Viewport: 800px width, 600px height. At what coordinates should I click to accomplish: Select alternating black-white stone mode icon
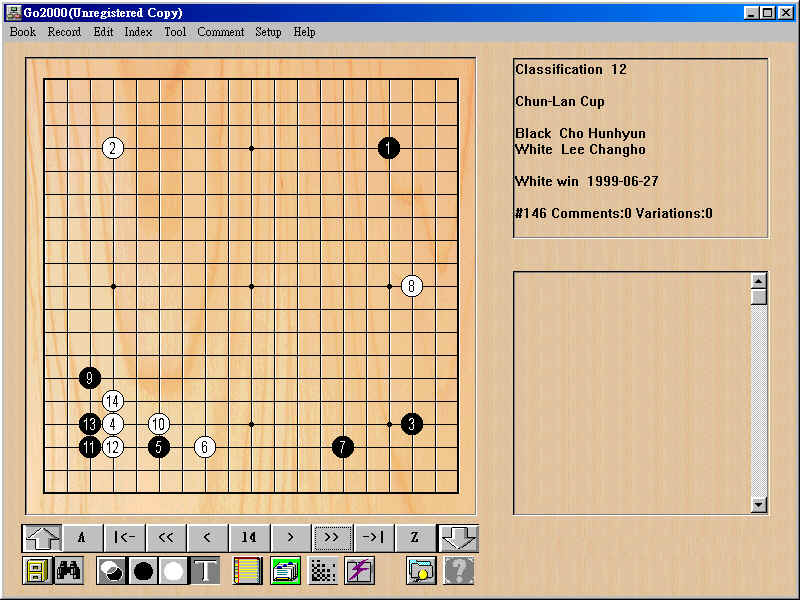tap(112, 570)
